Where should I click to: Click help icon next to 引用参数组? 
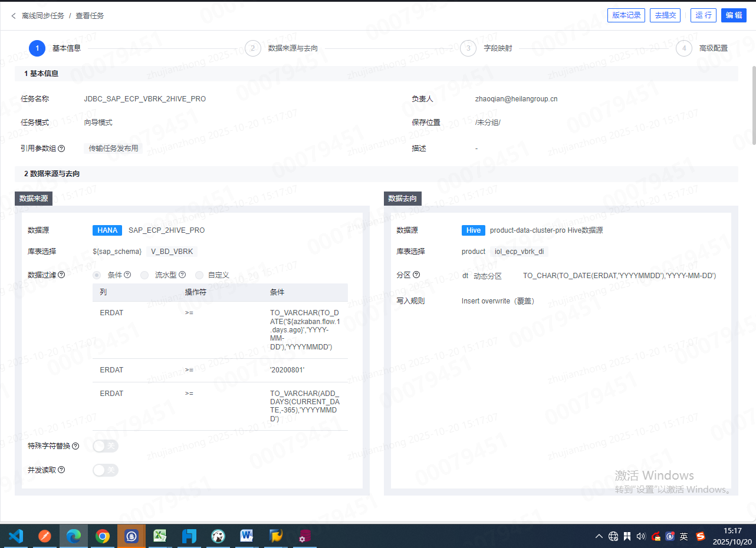point(61,148)
